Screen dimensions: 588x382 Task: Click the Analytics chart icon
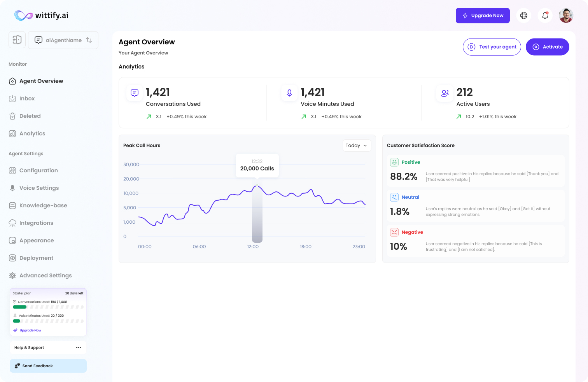coord(12,133)
